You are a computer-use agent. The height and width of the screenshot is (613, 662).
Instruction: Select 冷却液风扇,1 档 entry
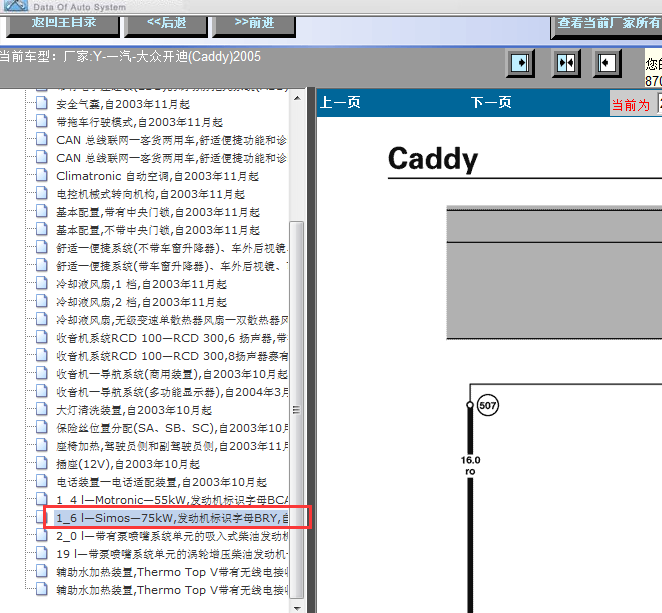point(141,284)
